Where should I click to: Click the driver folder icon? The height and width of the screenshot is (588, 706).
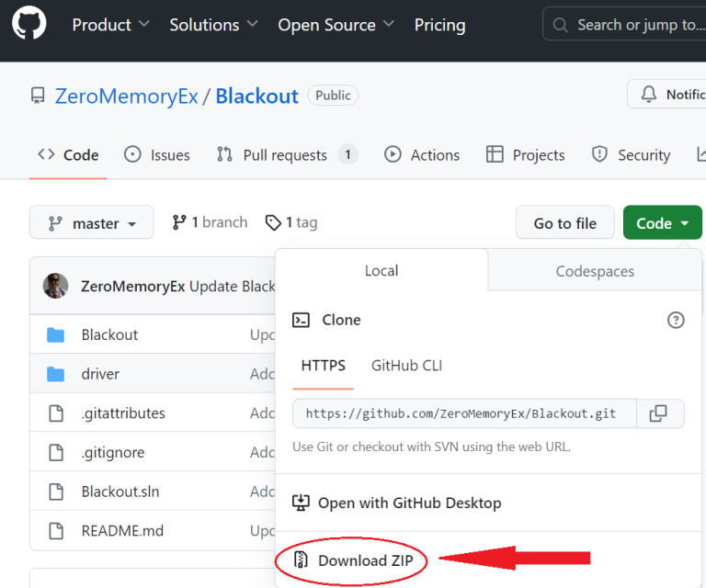tap(56, 374)
